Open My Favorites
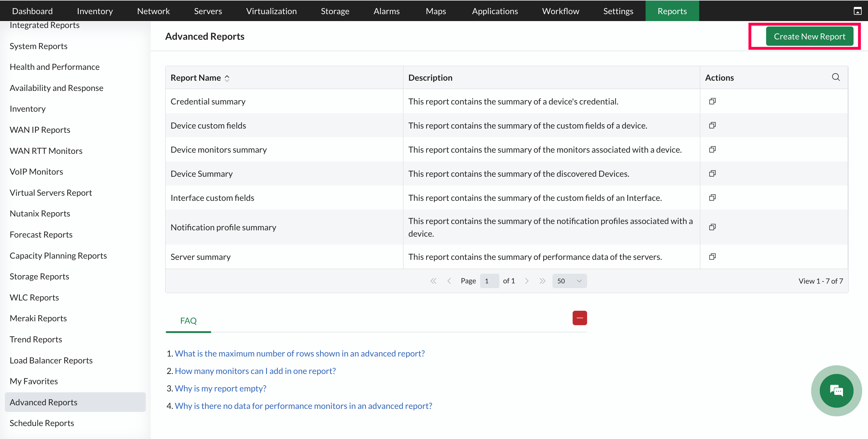The width and height of the screenshot is (868, 439). pos(34,381)
